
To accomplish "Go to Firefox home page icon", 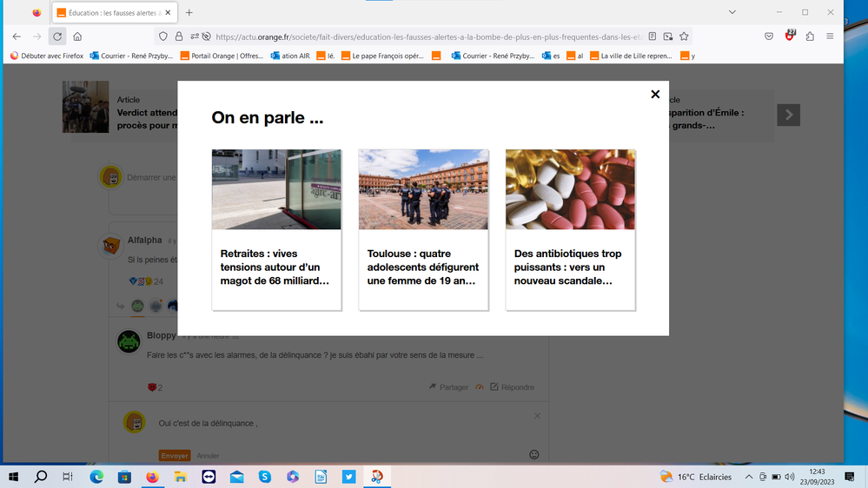I will coord(77,36).
